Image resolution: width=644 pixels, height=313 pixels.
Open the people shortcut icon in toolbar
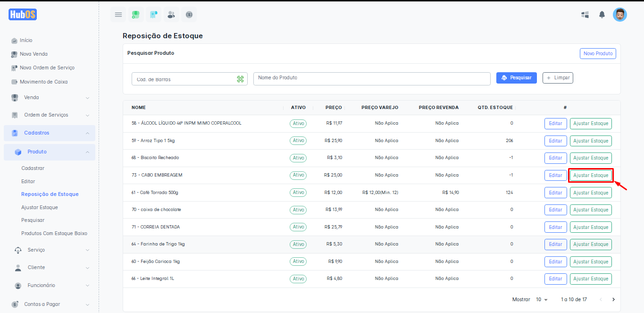tap(171, 15)
